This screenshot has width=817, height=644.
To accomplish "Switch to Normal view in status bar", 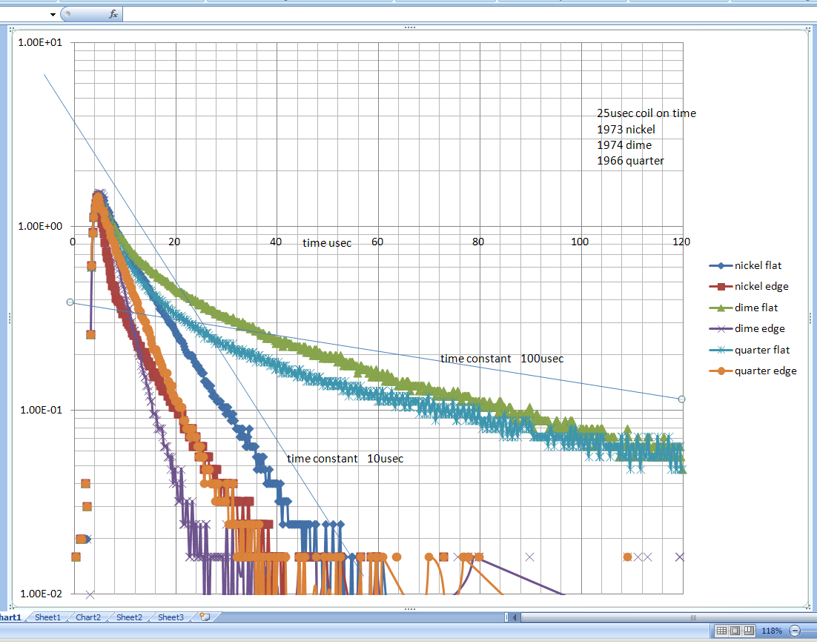I will [721, 631].
